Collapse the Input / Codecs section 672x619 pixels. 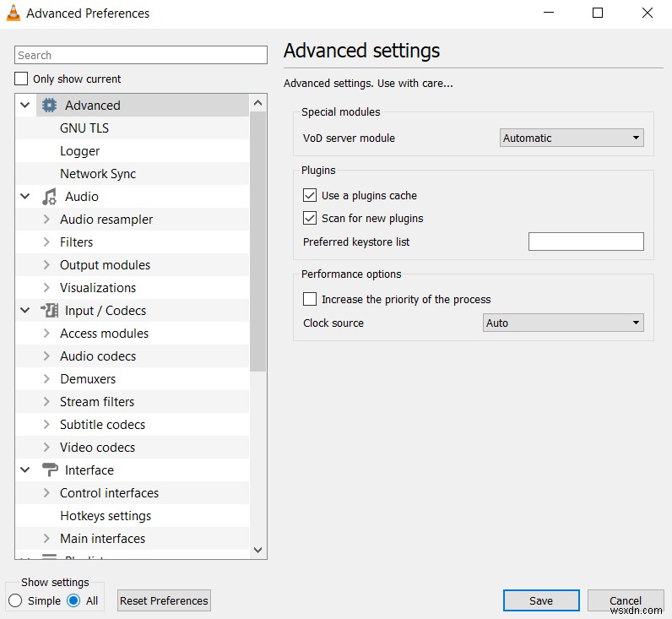coord(25,310)
